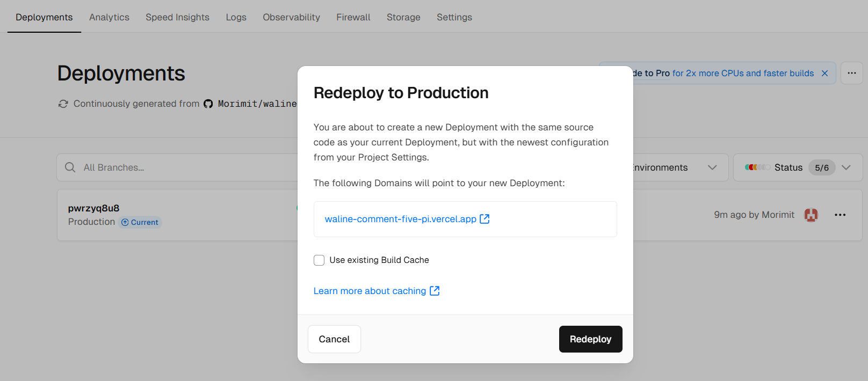Click the search magnifier icon in branch filter
Image resolution: width=868 pixels, height=381 pixels.
(70, 167)
